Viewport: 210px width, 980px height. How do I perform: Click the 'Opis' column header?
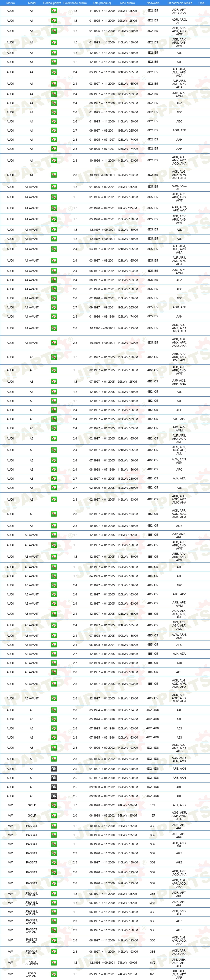pyautogui.click(x=201, y=3)
